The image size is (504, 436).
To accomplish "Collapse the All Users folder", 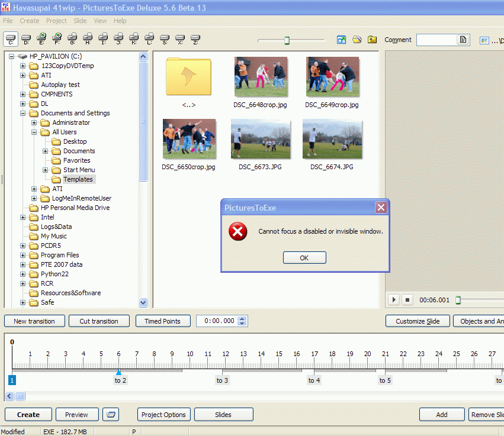I will (x=34, y=133).
